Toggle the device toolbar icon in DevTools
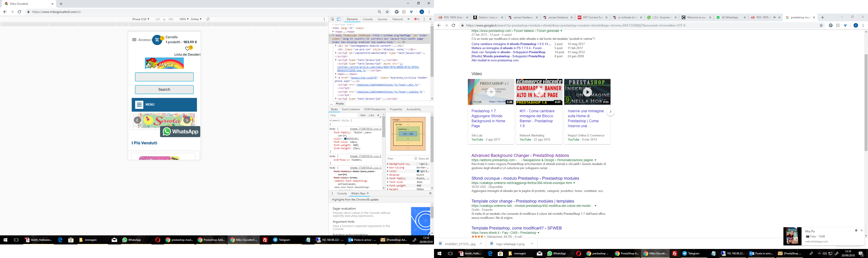The width and height of the screenshot is (868, 258). point(339,19)
